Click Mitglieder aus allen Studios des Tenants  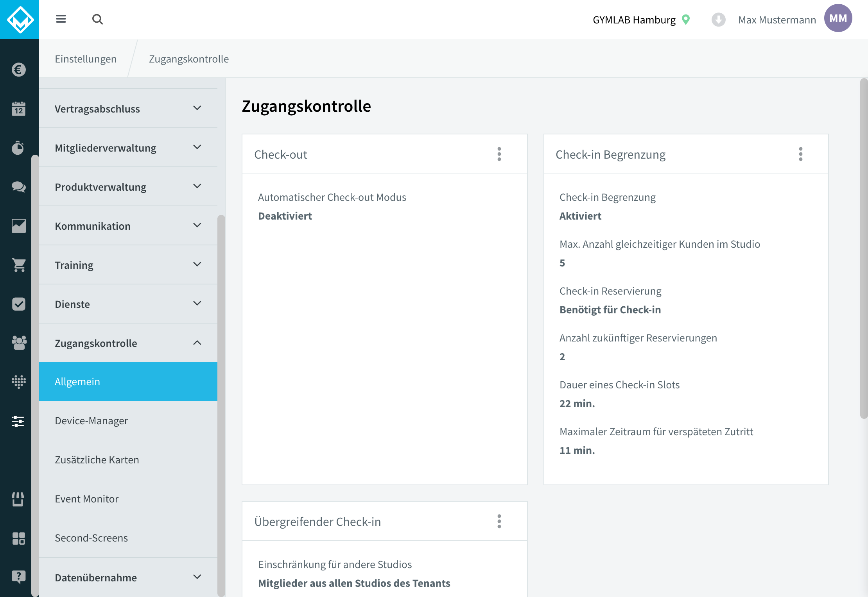(x=354, y=583)
